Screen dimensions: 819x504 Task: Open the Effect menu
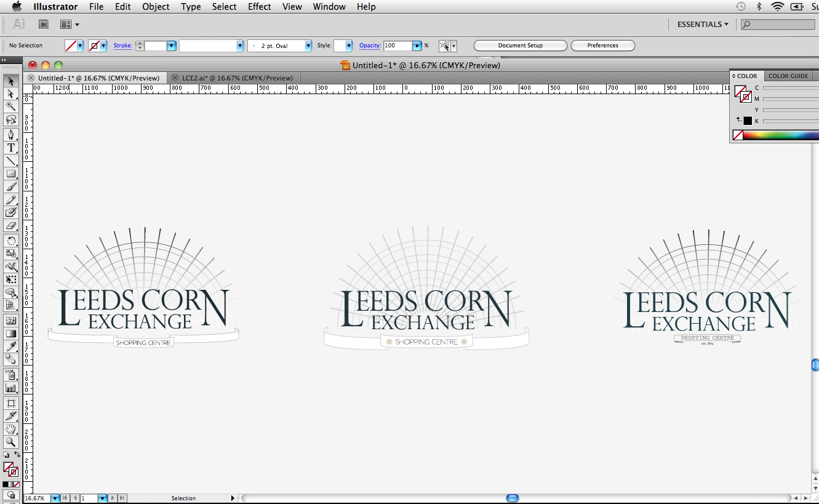(259, 7)
